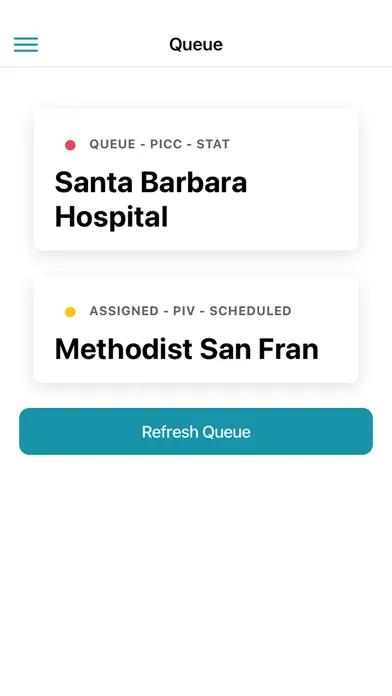View the PICC STAT request details
Screen dimensions: 392x696
pos(196,179)
